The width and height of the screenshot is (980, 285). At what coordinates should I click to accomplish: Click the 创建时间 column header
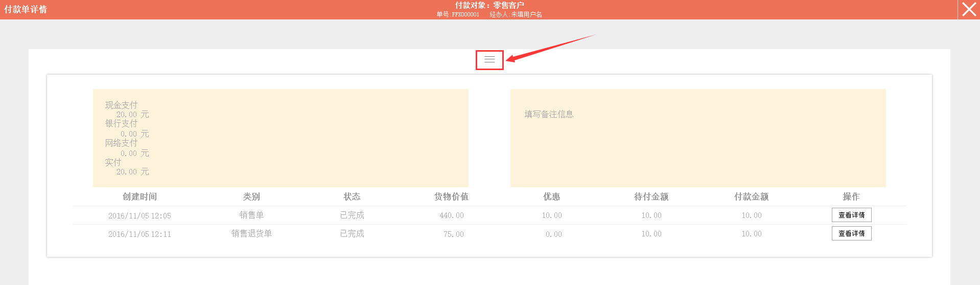coord(139,196)
